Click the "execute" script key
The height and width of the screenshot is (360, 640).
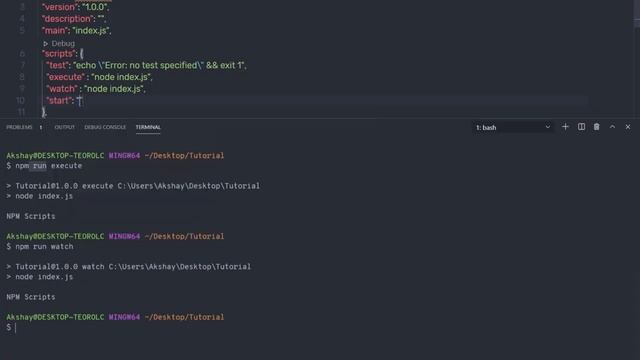tap(65, 77)
